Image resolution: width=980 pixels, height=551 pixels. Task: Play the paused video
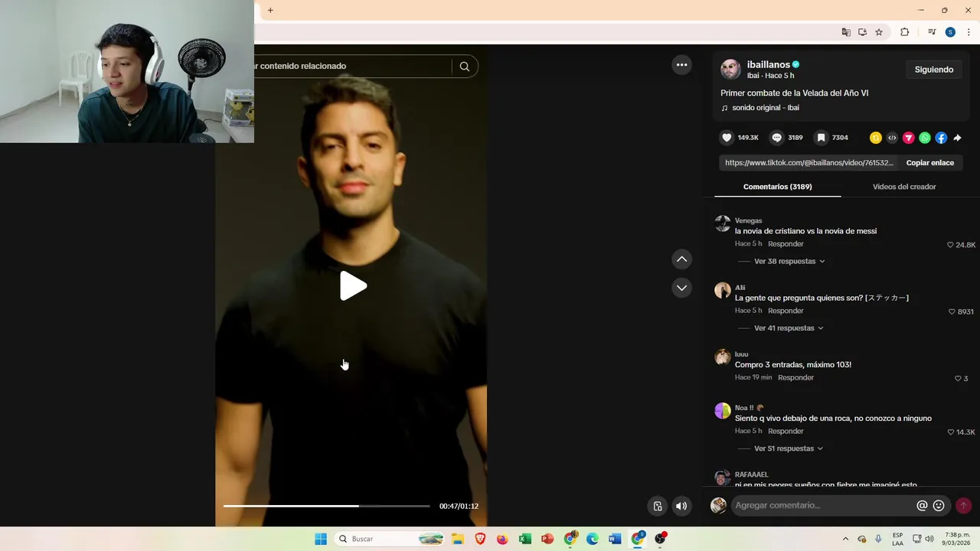click(353, 286)
